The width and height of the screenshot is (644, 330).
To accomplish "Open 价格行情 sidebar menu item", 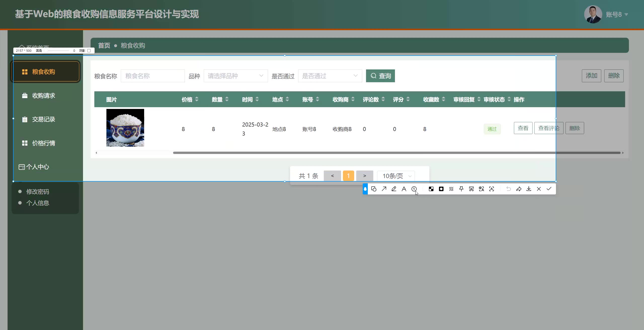I will [x=44, y=143].
